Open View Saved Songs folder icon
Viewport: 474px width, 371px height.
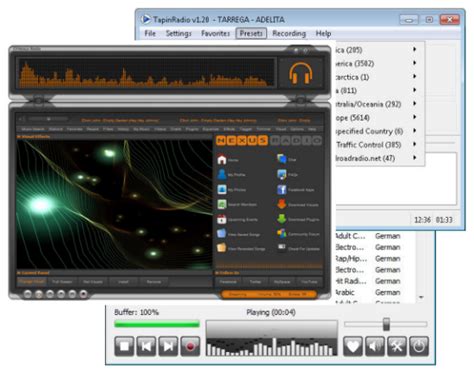(222, 234)
